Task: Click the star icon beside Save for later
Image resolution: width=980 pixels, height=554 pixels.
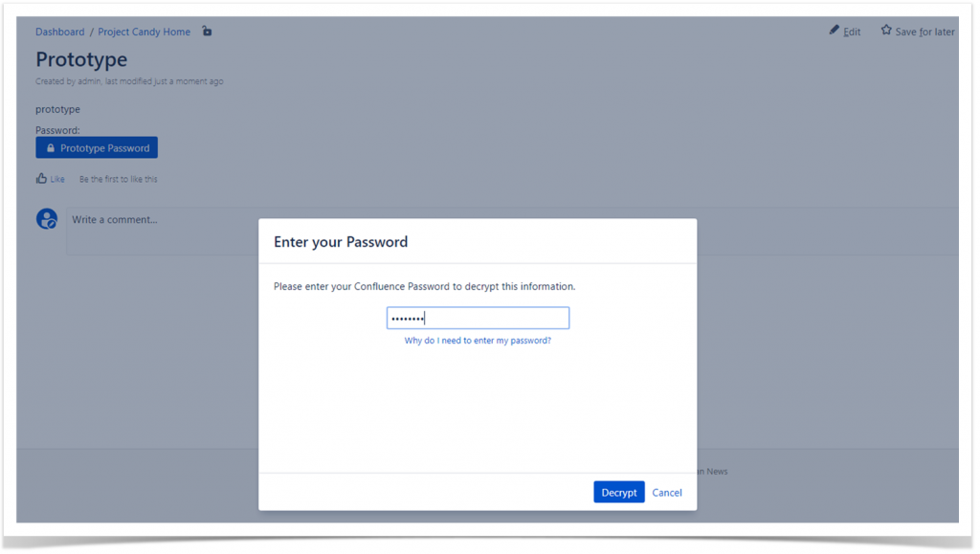Action: [x=886, y=31]
